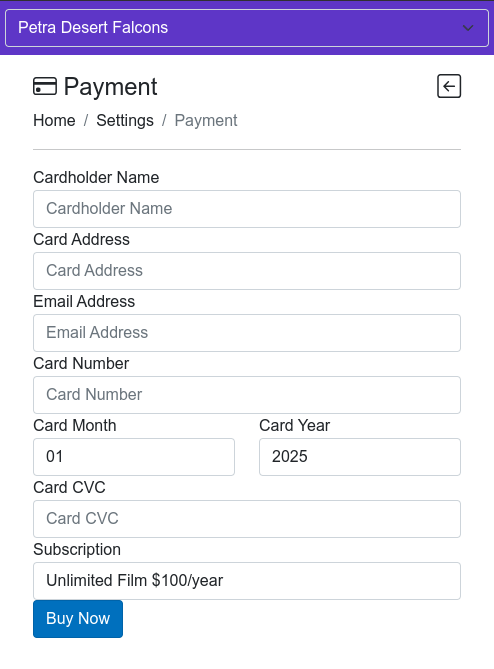This screenshot has height=669, width=494.
Task: Click the credit card icon beside Payment
Action: click(x=45, y=86)
